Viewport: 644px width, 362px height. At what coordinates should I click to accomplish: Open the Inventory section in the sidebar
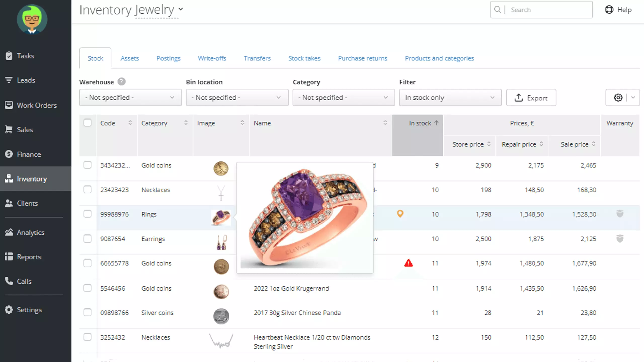tap(32, 179)
